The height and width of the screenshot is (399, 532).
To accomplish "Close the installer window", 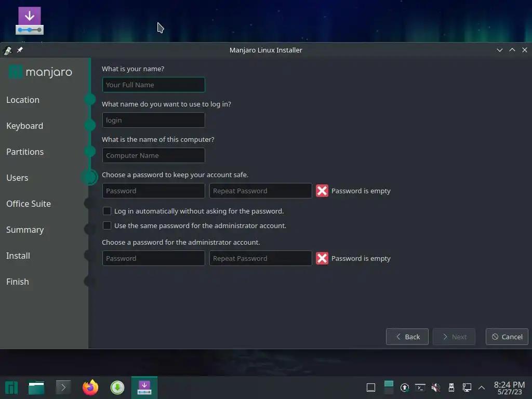I will [x=525, y=50].
